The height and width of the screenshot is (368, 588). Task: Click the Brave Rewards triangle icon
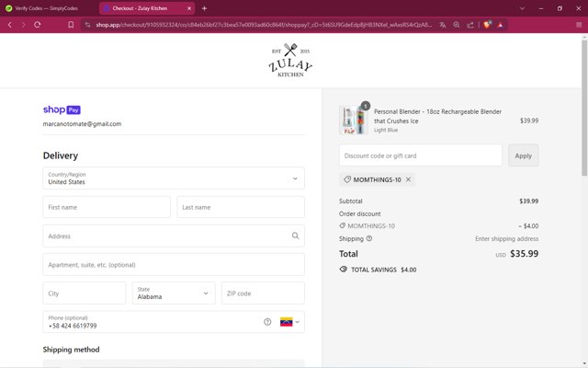pyautogui.click(x=500, y=25)
